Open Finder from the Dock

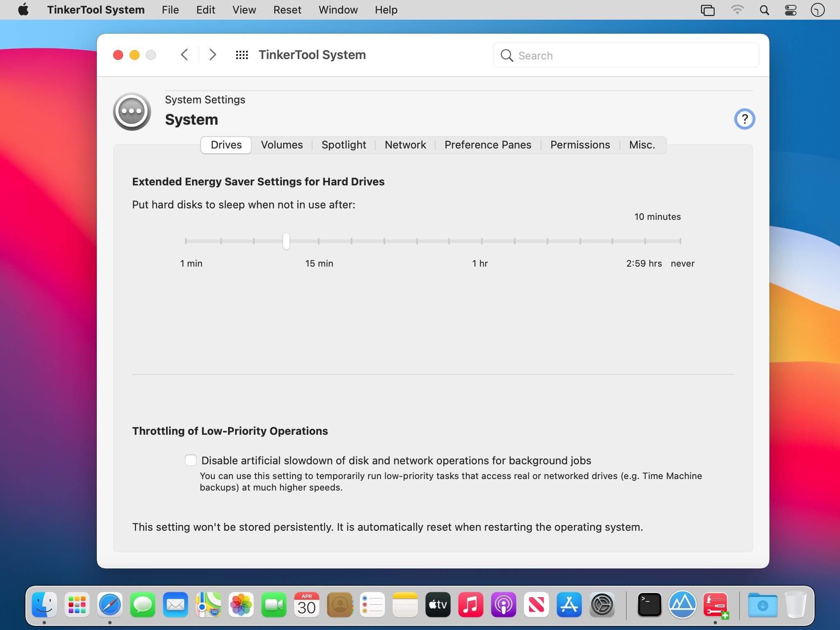click(44, 605)
